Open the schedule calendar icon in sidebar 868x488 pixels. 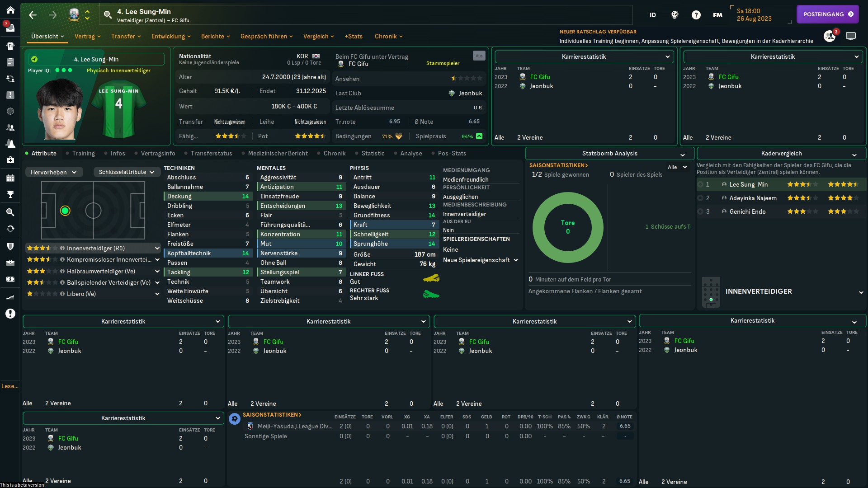coord(10,178)
